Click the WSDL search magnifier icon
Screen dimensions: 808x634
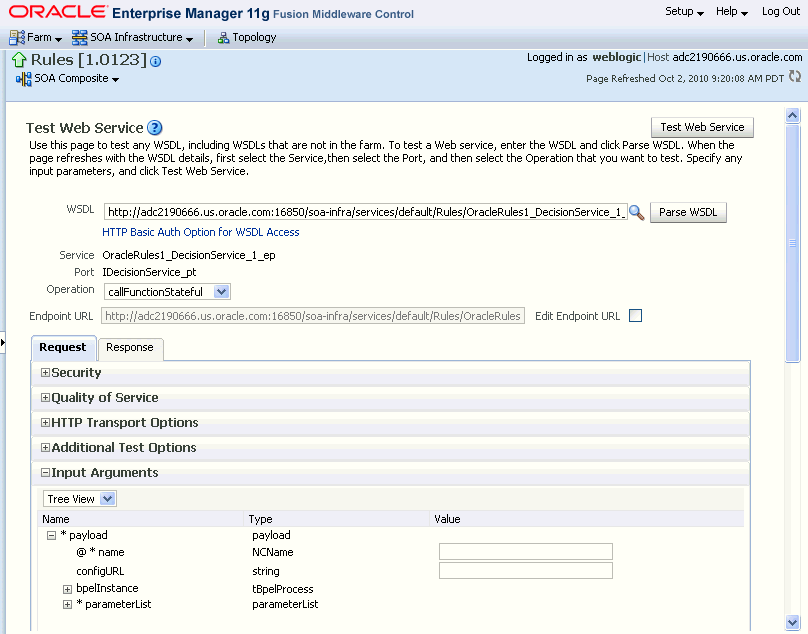coord(637,212)
